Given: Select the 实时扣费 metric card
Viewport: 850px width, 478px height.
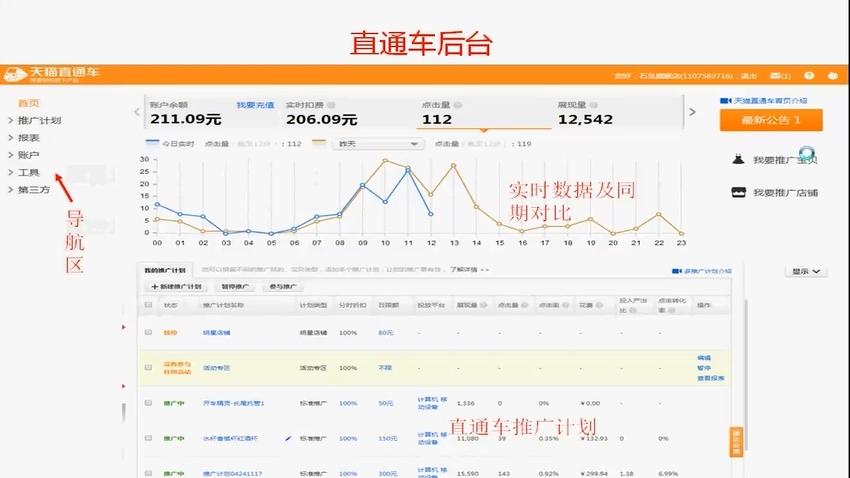Looking at the screenshot, I should pyautogui.click(x=348, y=113).
